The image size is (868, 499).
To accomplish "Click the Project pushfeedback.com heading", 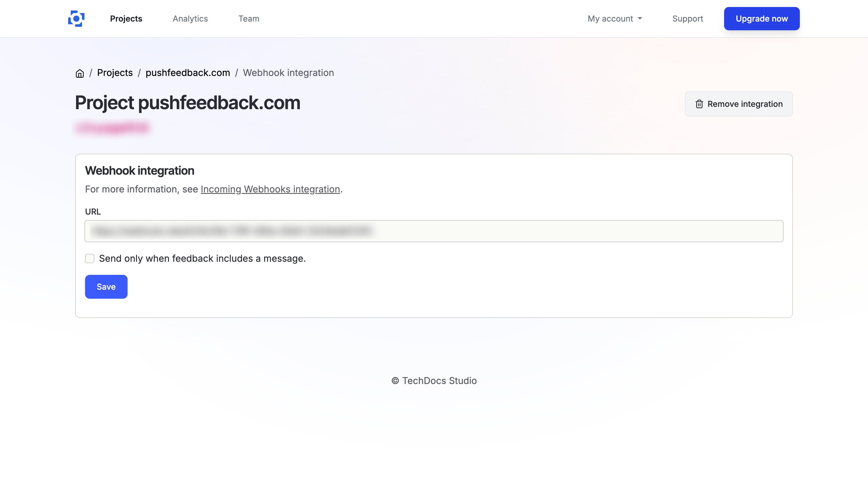I will click(x=188, y=102).
